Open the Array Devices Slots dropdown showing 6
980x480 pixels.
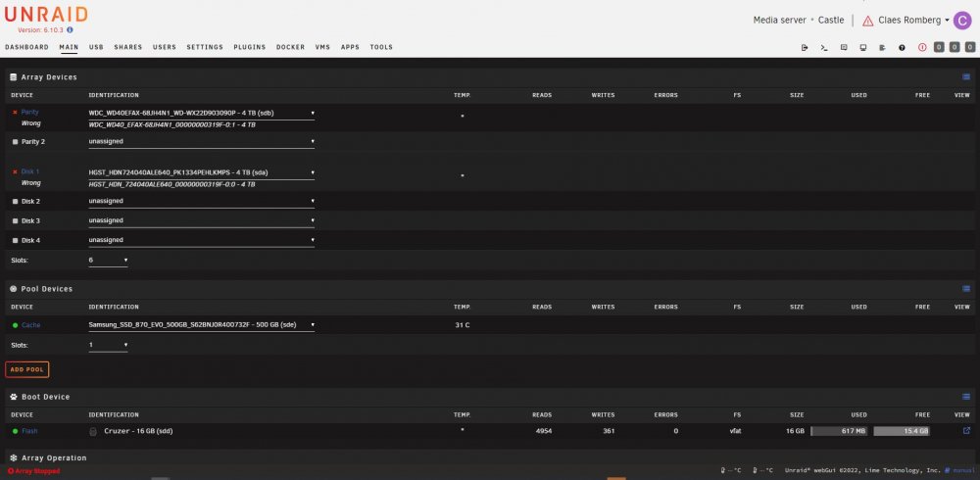click(x=108, y=260)
